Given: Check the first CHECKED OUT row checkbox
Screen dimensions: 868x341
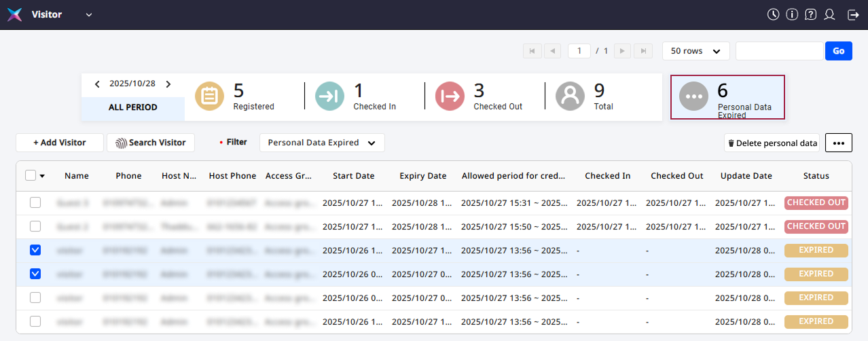Looking at the screenshot, I should click(35, 202).
